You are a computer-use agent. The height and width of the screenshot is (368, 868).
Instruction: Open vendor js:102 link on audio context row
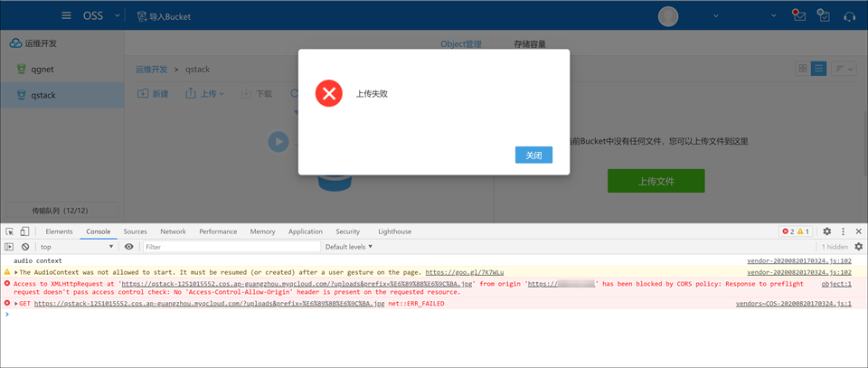tap(799, 260)
